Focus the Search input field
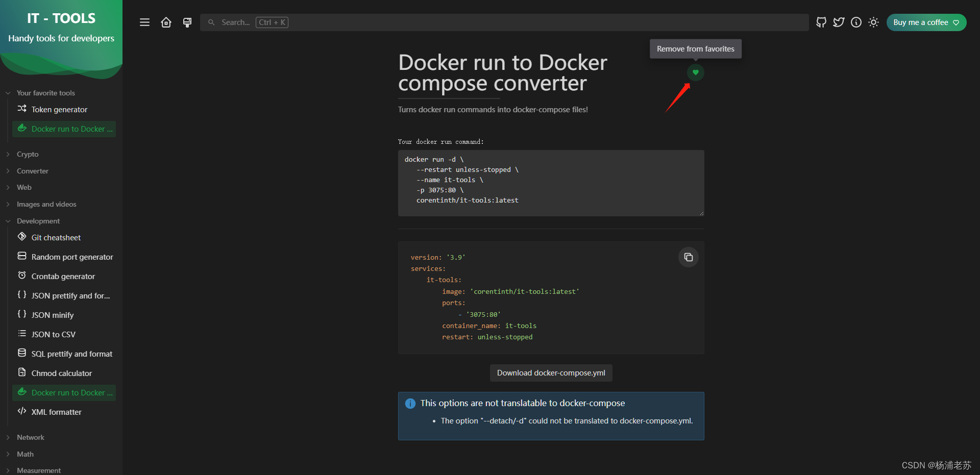Image resolution: width=980 pixels, height=475 pixels. [504, 22]
